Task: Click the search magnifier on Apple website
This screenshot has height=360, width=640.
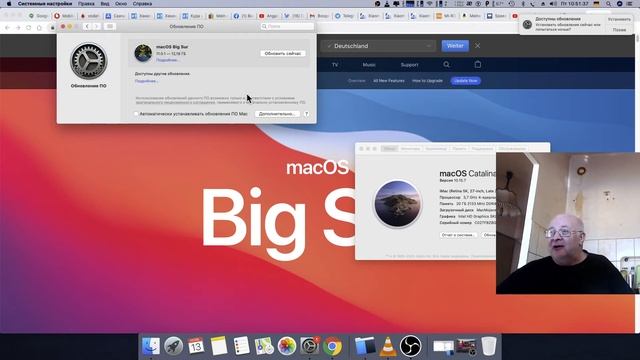Action: click(447, 64)
